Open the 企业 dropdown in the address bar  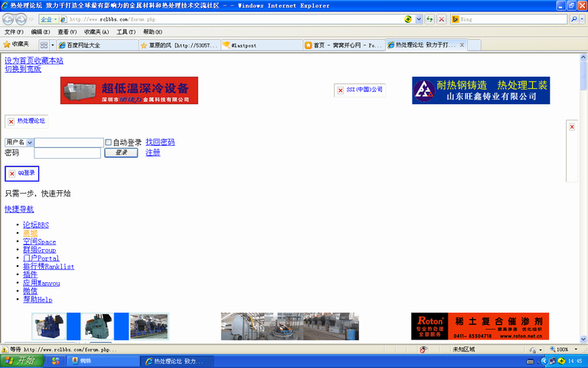[49, 19]
